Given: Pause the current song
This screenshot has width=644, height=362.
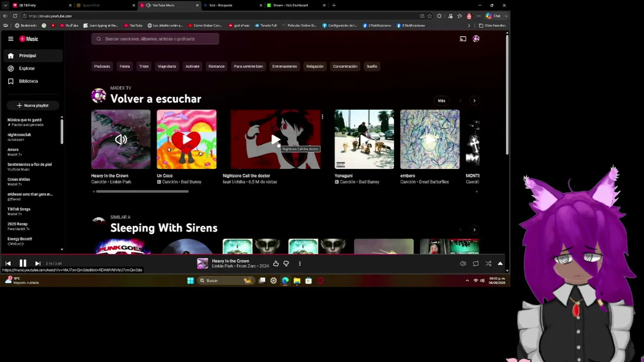Looking at the screenshot, I should pyautogui.click(x=23, y=263).
